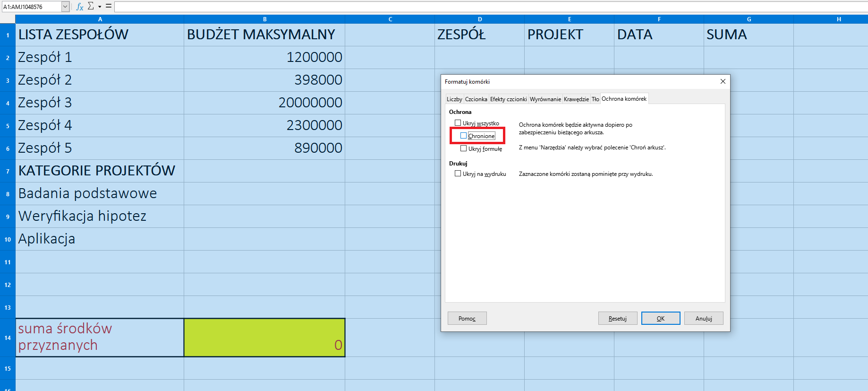
Task: Click the Anuluj button
Action: coord(703,318)
